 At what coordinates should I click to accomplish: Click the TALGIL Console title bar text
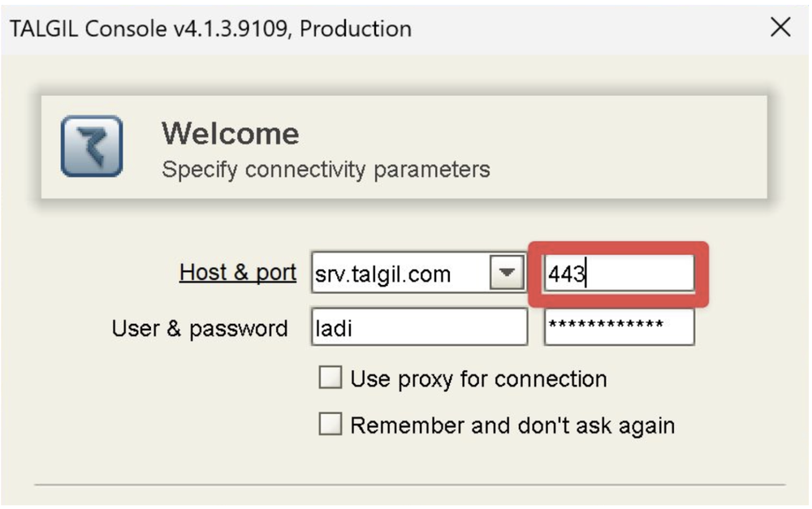click(211, 28)
